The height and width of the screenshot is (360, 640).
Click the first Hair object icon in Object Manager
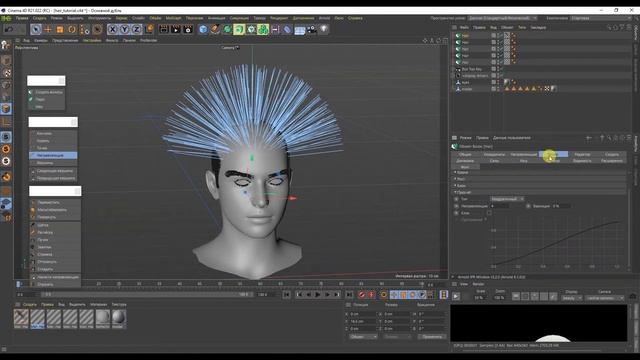click(x=458, y=36)
